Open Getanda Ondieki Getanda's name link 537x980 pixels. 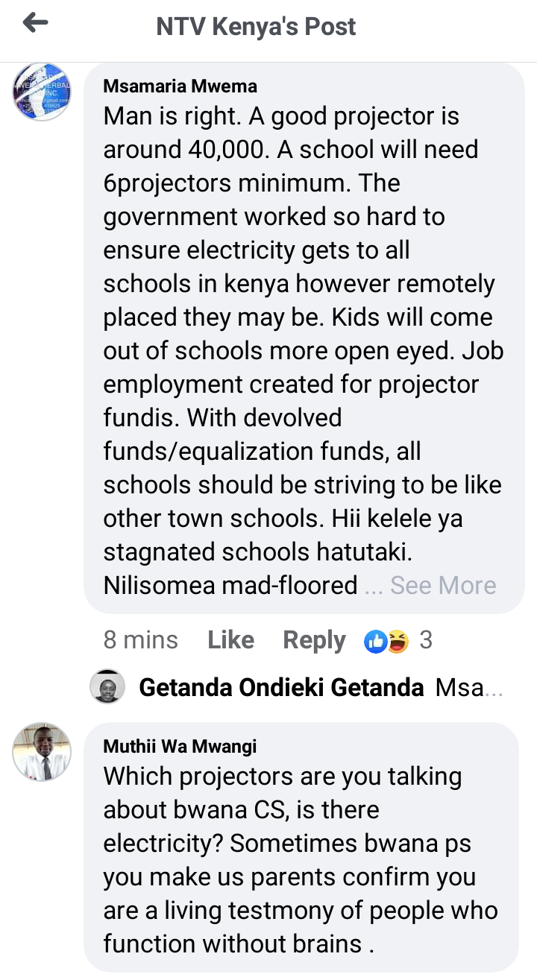point(281,687)
